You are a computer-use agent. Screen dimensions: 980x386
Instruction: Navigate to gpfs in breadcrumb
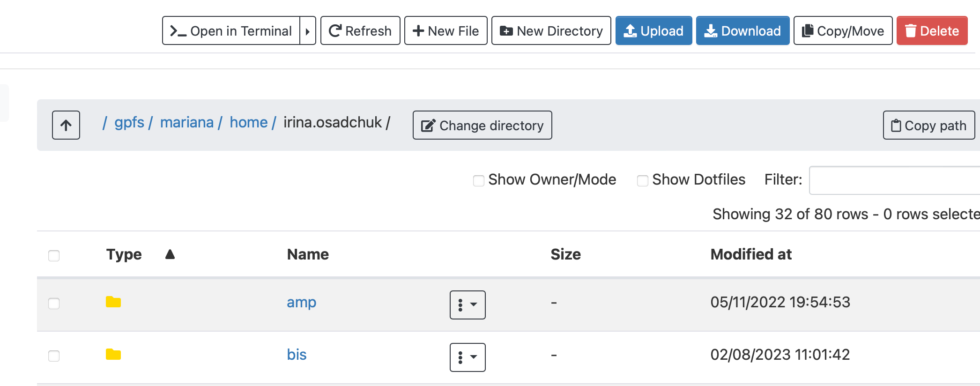click(129, 122)
